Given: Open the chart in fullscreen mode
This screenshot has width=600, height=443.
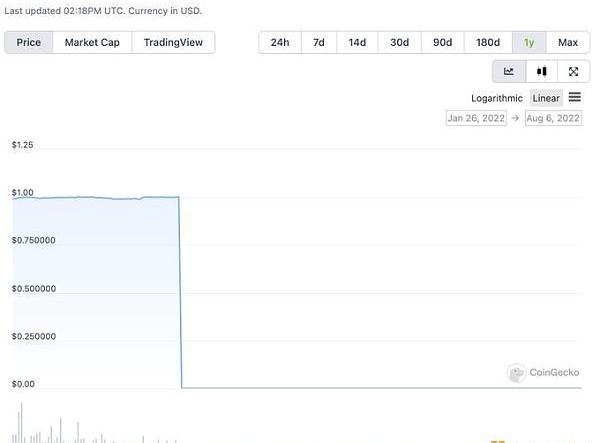Looking at the screenshot, I should [x=573, y=71].
